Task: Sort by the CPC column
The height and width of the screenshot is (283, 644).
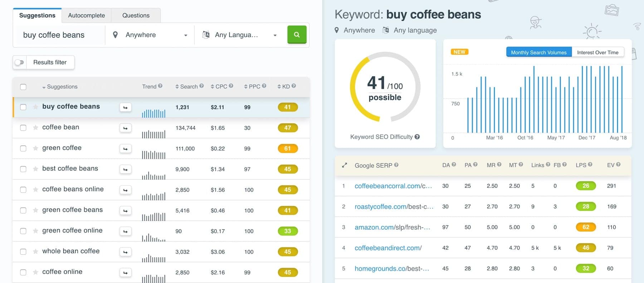Action: (219, 86)
